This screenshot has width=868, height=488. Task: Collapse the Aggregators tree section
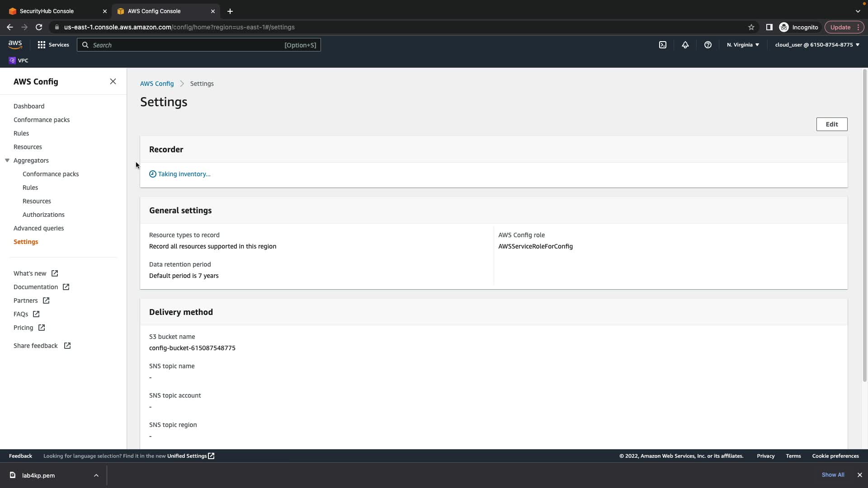(x=7, y=160)
